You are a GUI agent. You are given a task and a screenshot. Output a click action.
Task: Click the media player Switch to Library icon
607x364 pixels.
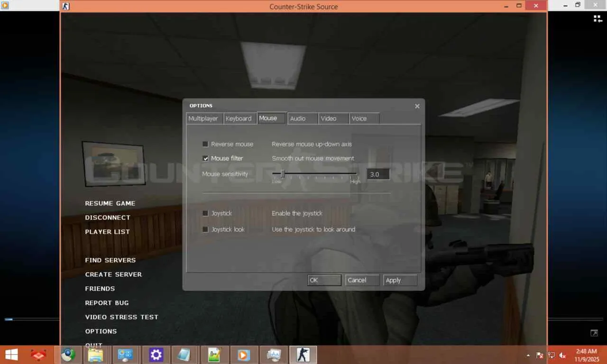[598, 18]
